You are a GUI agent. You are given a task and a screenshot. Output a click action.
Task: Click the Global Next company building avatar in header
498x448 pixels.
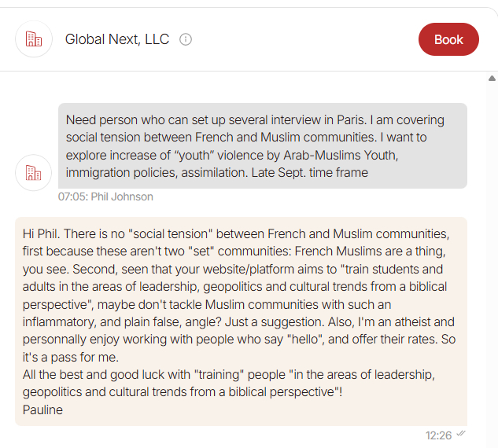tap(34, 39)
